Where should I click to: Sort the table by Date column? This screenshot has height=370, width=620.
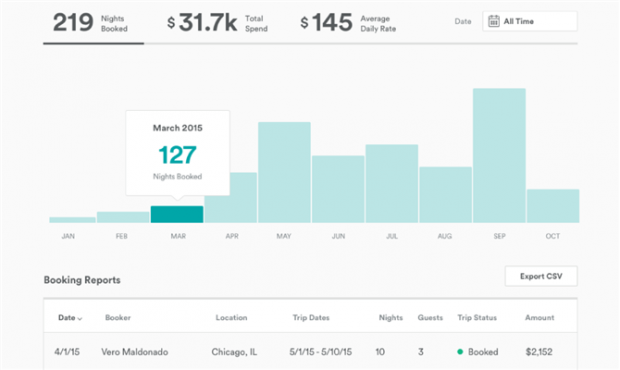click(70, 318)
